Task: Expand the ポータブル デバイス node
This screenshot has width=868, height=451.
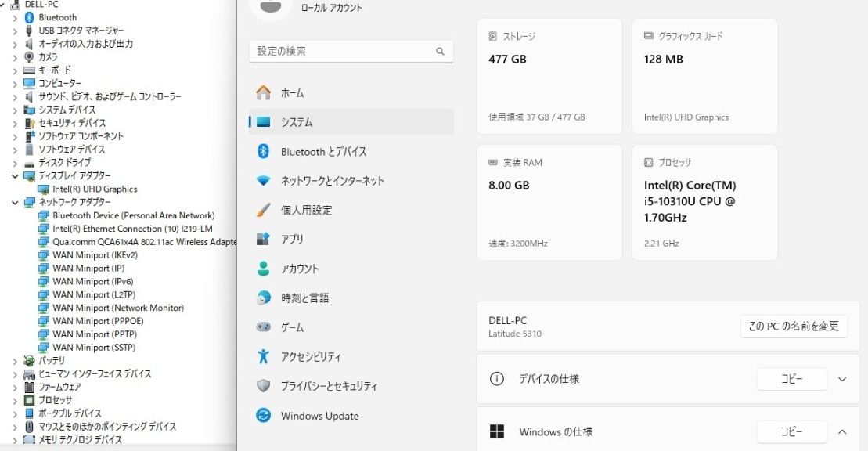Action: [x=15, y=413]
